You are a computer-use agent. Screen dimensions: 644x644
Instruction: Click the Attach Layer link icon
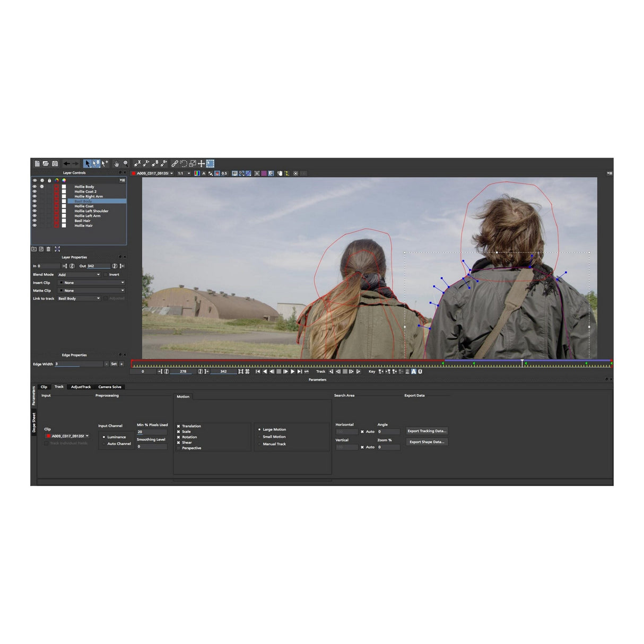(175, 164)
